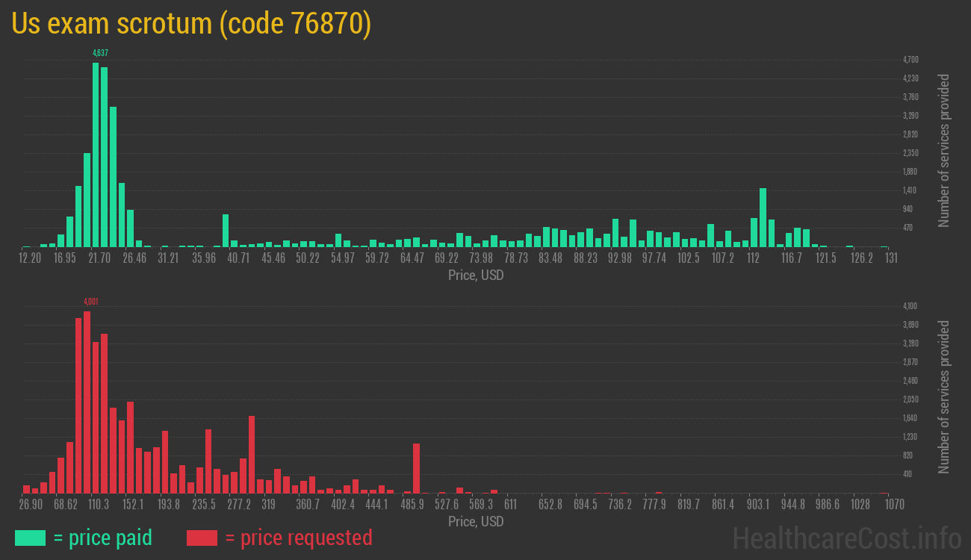Screen dimensions: 971x560
Task: Click the chart title 'Us exam scrotum (code 76870)'
Action: point(191,24)
